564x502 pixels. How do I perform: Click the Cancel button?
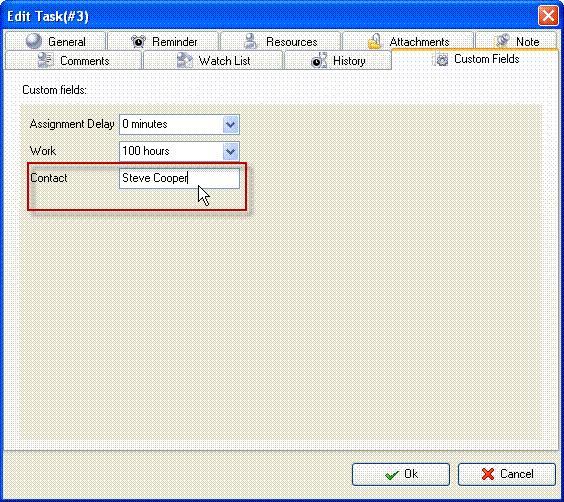(x=507, y=474)
